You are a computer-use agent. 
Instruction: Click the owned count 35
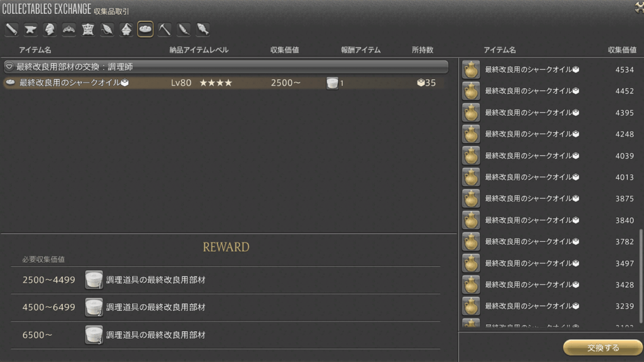426,82
